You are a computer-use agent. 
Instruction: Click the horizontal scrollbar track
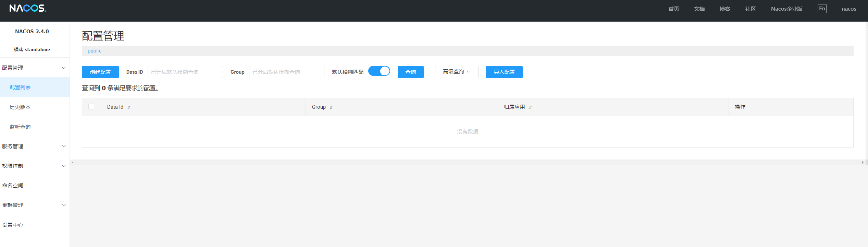coord(468,162)
